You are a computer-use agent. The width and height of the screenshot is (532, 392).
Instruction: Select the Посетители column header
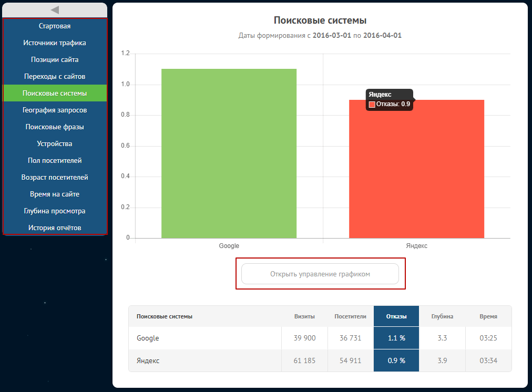[x=350, y=316]
